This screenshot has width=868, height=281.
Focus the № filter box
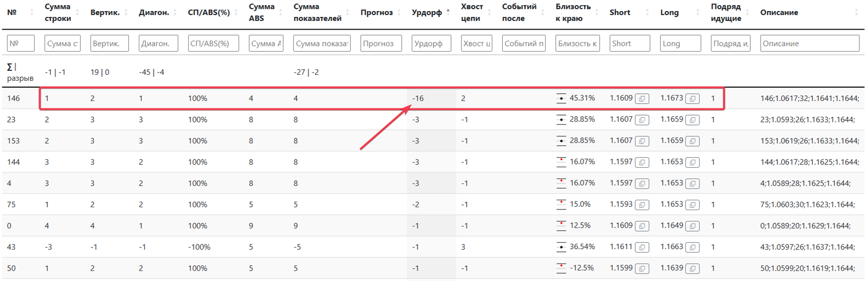point(20,44)
